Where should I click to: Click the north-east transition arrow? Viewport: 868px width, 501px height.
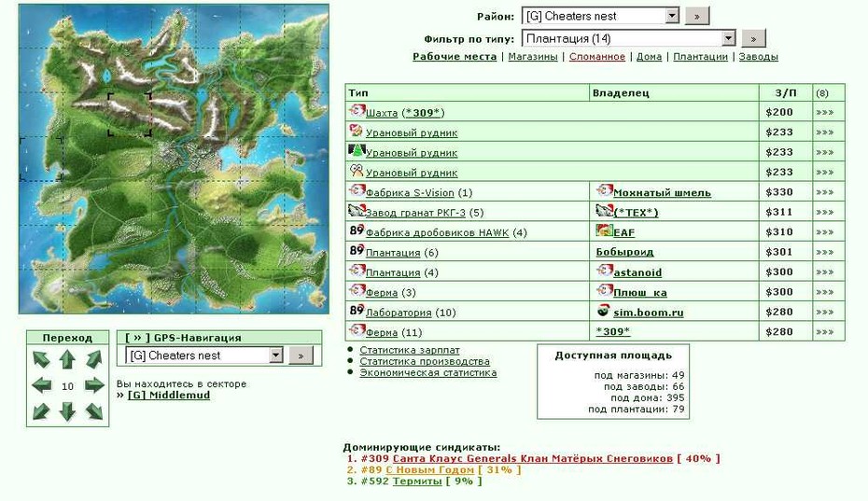pyautogui.click(x=94, y=359)
